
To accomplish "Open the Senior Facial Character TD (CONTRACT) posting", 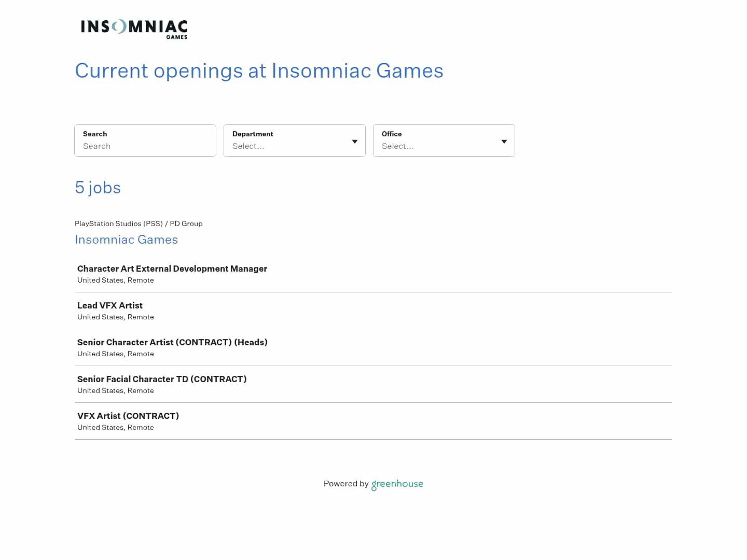I will (162, 379).
